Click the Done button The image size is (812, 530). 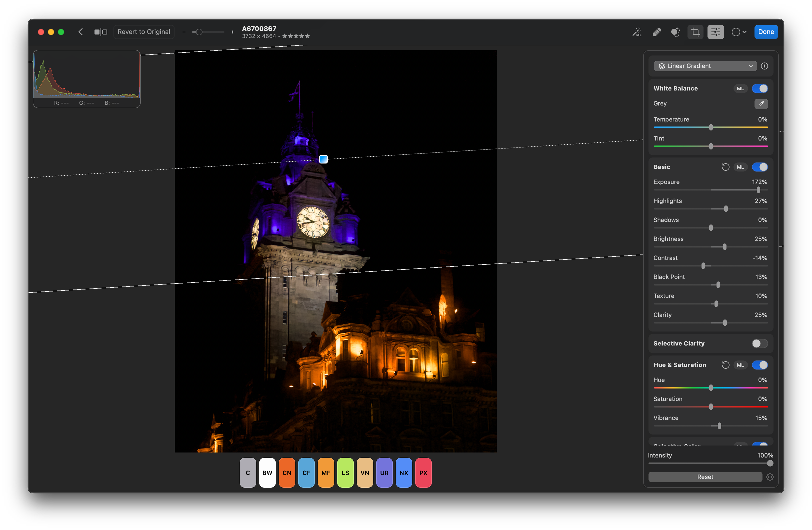click(x=765, y=32)
